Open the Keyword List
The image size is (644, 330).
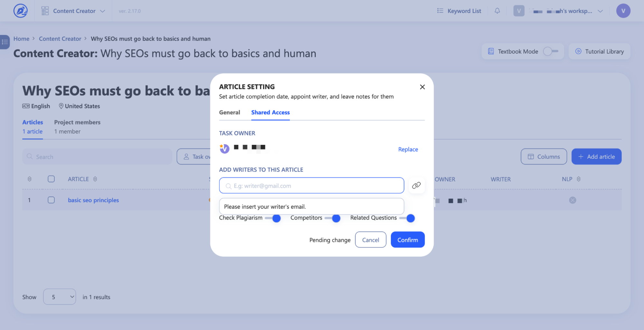(459, 11)
